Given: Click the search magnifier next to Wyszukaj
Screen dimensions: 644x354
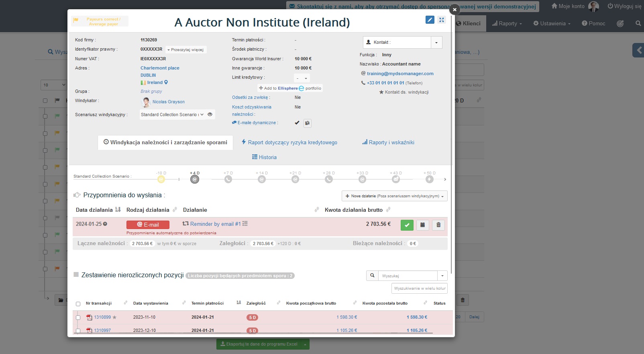Looking at the screenshot, I should tap(372, 276).
